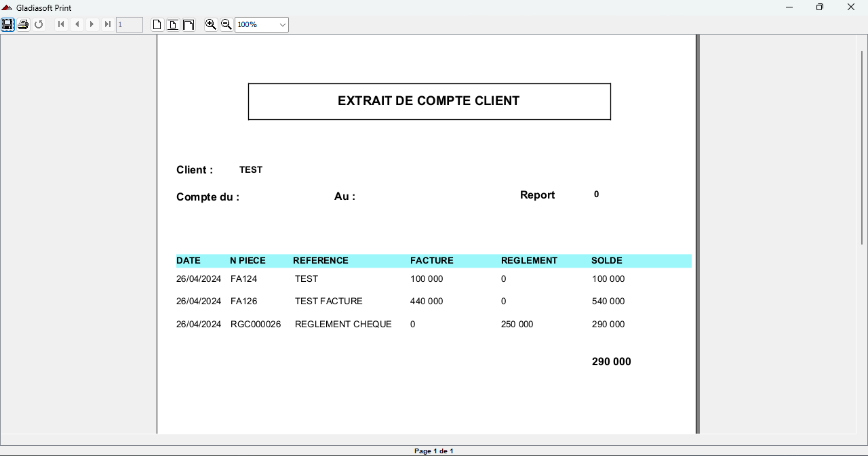Select 100% in the zoom combo box
868x456 pixels.
point(254,24)
